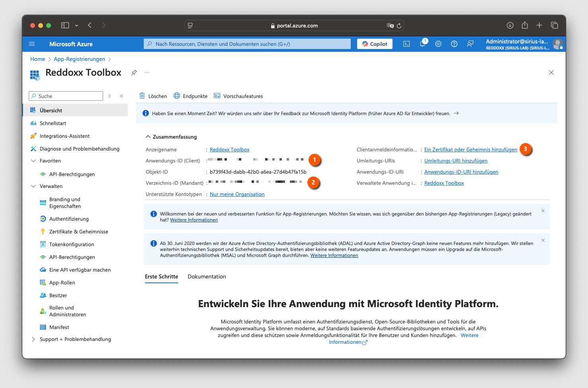Open Weitere Informationen in ADAL banner
588x388 pixels.
click(334, 255)
